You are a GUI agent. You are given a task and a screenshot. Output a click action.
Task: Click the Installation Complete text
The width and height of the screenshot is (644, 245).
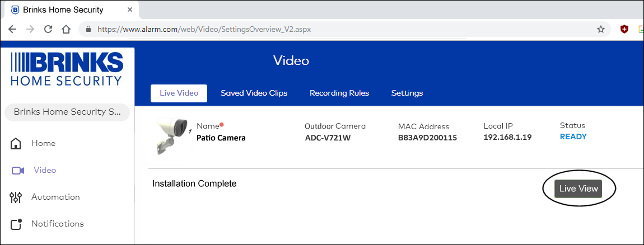coord(194,183)
